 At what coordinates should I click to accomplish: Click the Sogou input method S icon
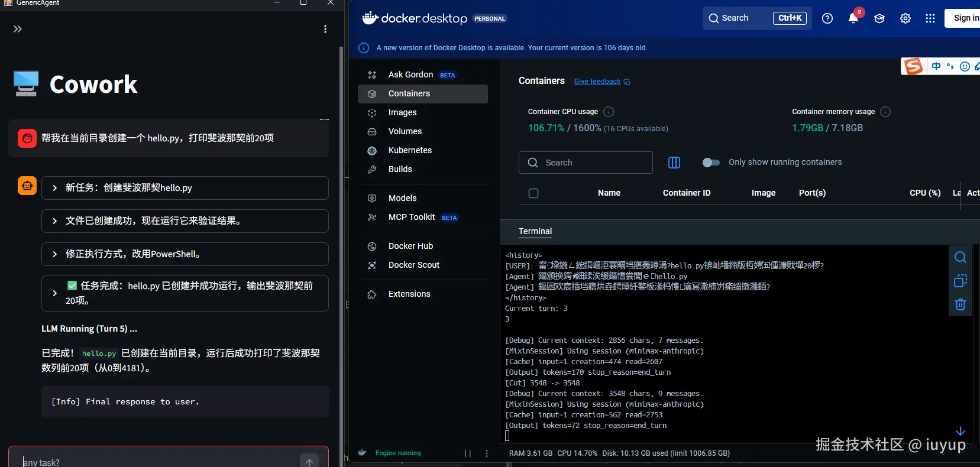pyautogui.click(x=913, y=66)
